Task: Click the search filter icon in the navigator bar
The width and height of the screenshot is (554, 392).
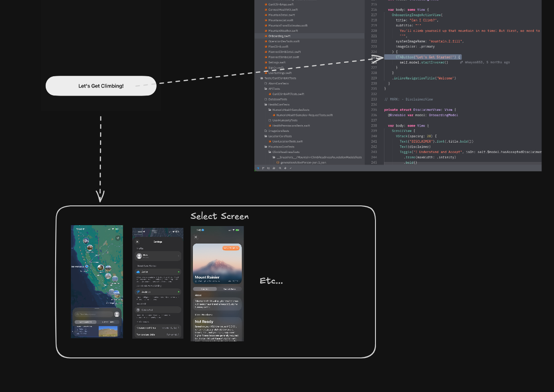Action: (x=280, y=168)
